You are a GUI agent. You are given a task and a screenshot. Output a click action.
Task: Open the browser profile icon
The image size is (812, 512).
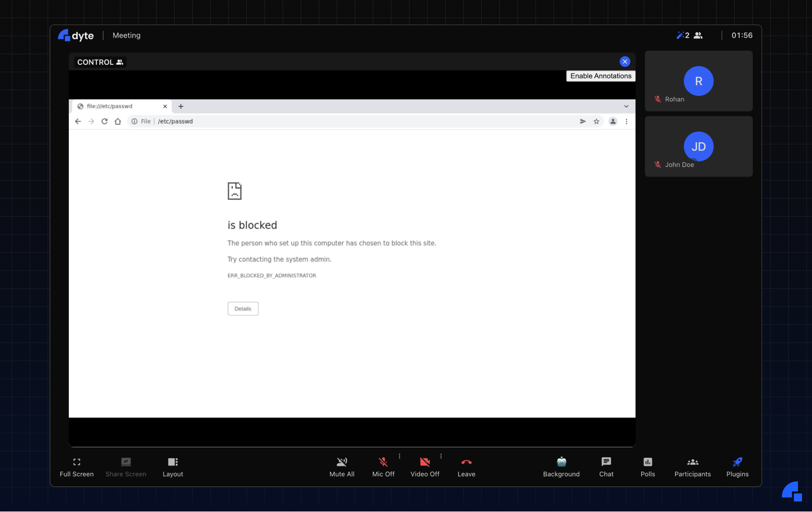[x=613, y=121]
